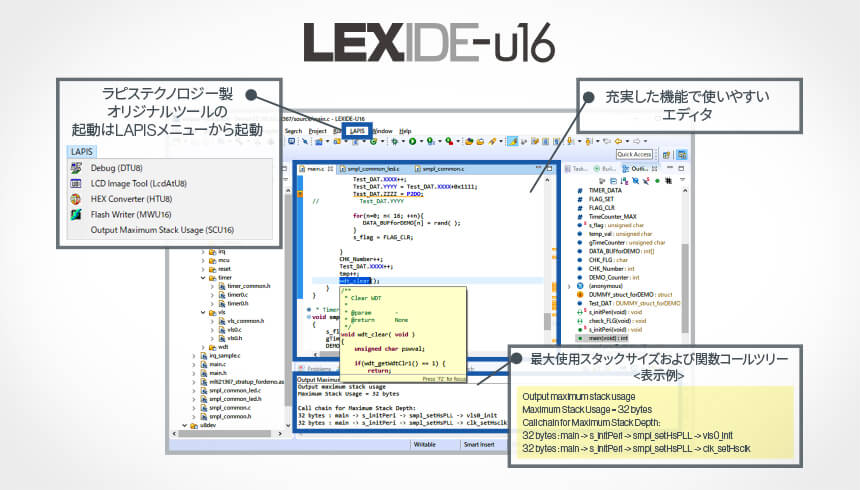This screenshot has height=490, width=860.
Task: Click the Quick Access search field
Action: (634, 155)
